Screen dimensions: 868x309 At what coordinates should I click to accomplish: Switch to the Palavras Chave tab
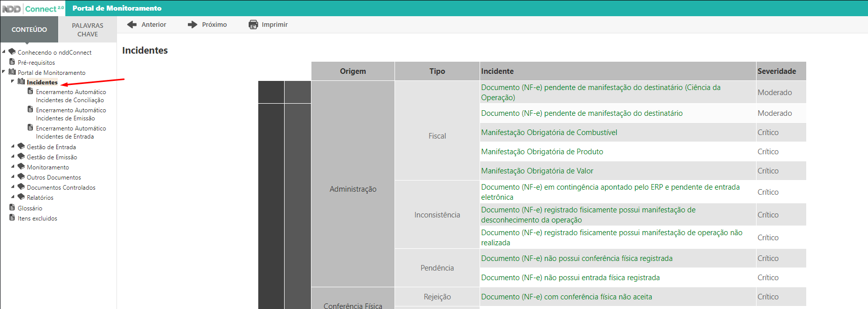coord(87,30)
